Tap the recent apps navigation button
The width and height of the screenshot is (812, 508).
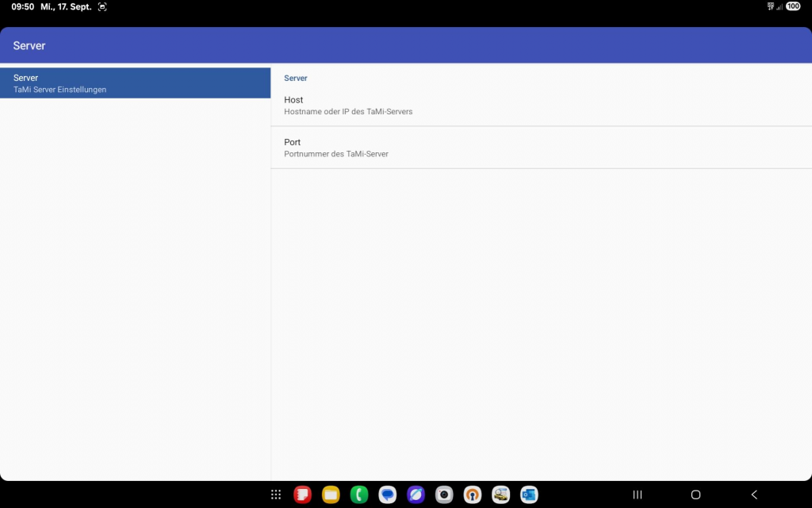click(638, 495)
